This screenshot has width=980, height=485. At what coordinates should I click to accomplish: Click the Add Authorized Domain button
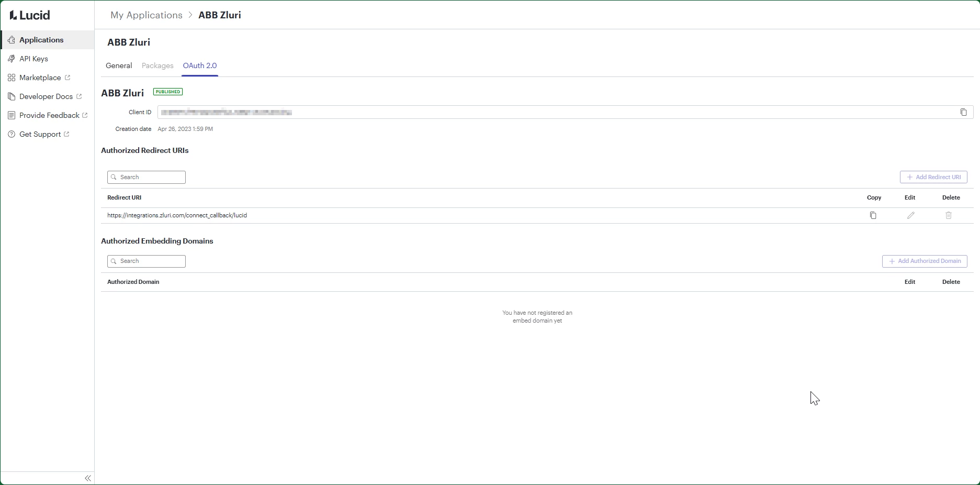[x=925, y=261]
